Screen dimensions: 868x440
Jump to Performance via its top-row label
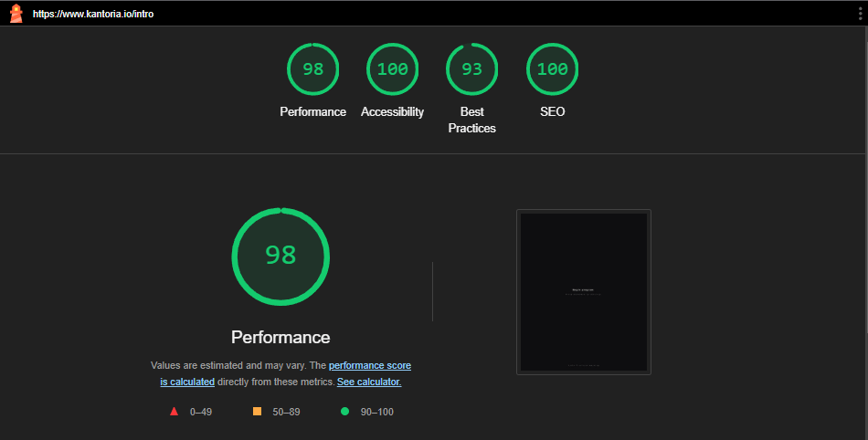[312, 112]
